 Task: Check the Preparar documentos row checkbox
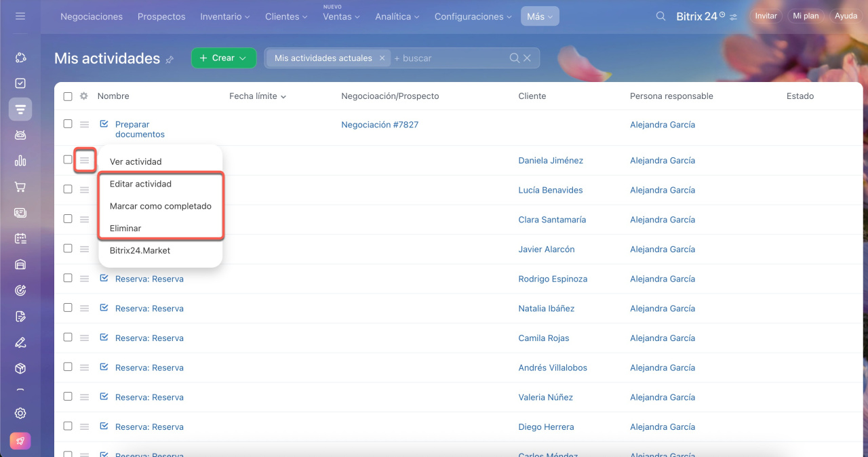pos(68,124)
